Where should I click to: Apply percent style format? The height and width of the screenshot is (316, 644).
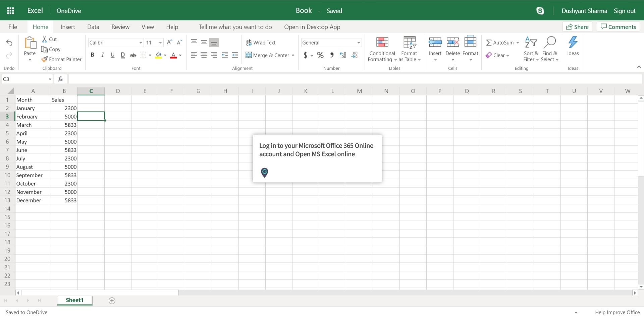320,55
